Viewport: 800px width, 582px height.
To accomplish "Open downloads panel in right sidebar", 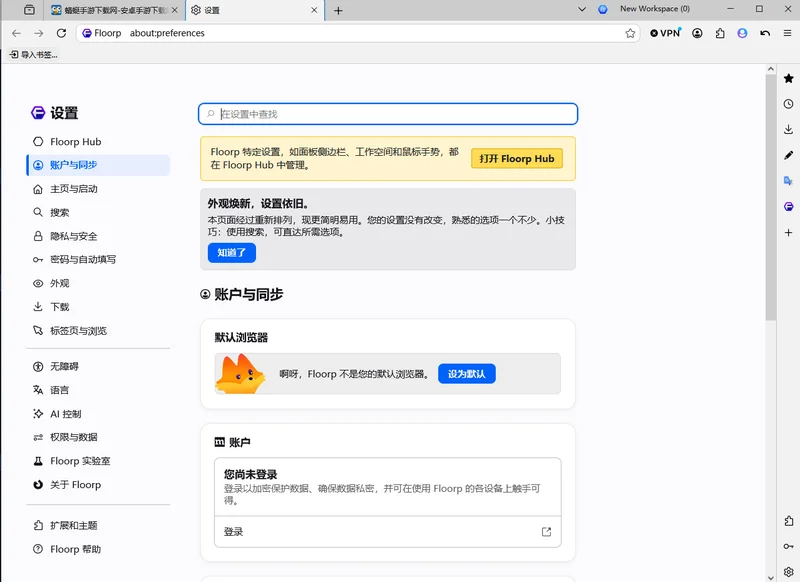I will pyautogui.click(x=789, y=129).
